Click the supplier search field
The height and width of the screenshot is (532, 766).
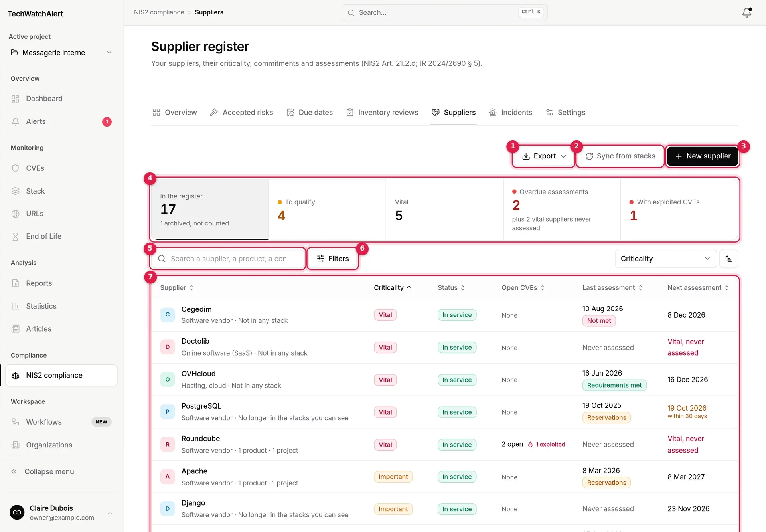(228, 259)
